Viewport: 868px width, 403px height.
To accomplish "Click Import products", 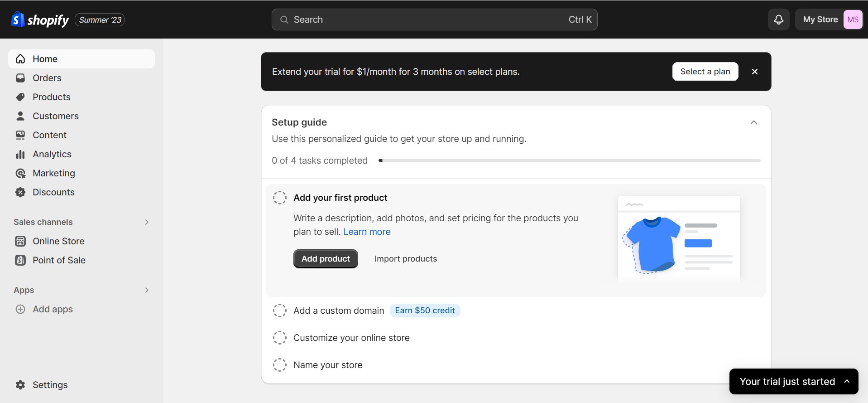I will tap(406, 259).
